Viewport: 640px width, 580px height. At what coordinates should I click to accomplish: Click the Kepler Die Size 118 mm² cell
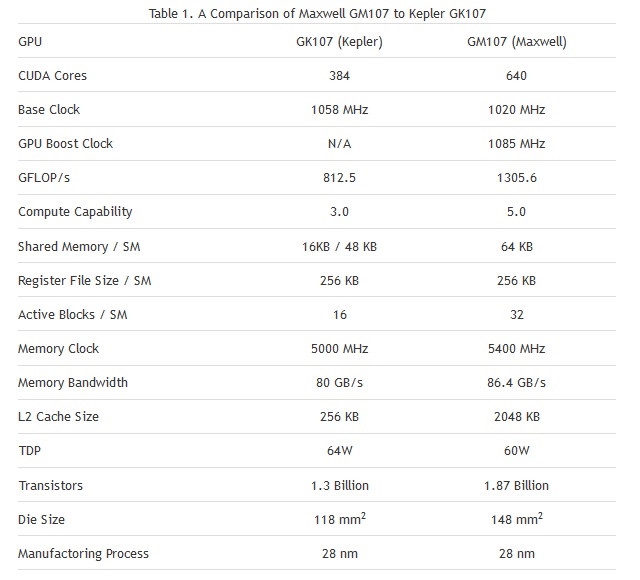coord(340,519)
